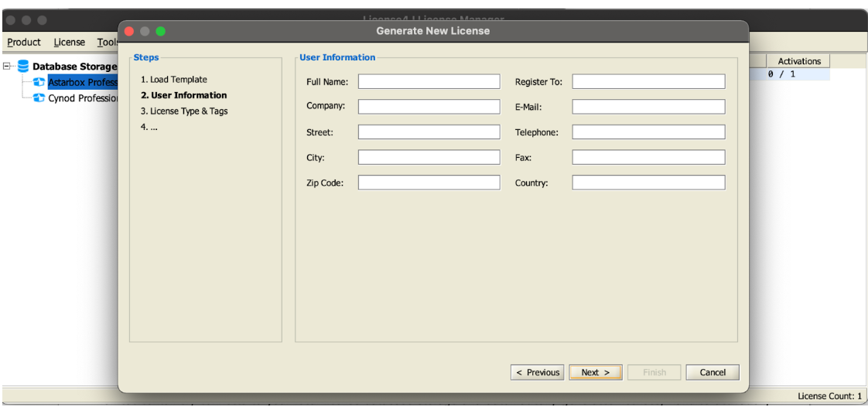Collapse the Database Storage tree node
The image size is (868, 407).
coord(8,67)
